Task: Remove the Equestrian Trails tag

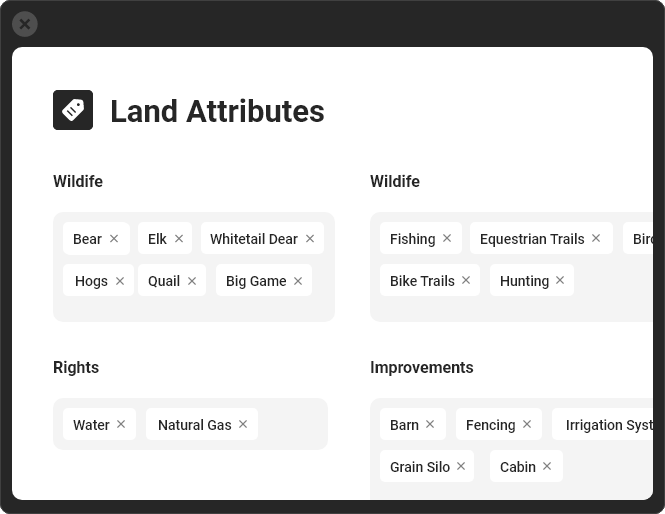Action: (596, 238)
